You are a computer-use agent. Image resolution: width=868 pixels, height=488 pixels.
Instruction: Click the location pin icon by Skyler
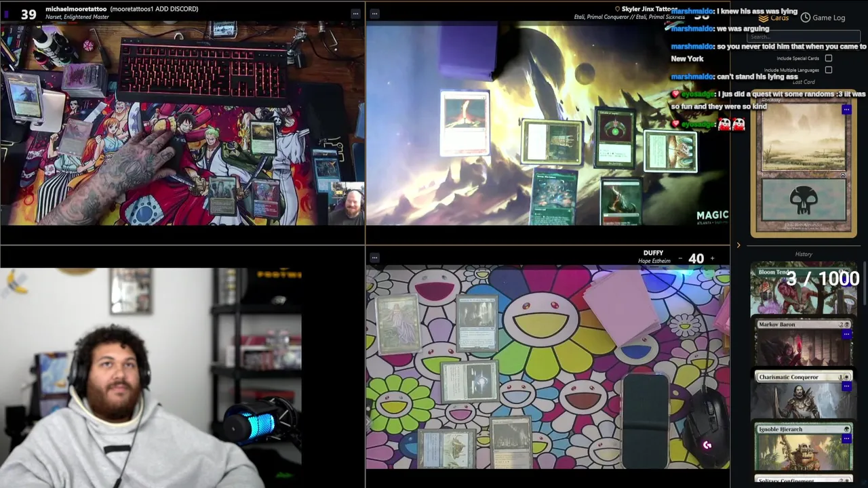617,9
